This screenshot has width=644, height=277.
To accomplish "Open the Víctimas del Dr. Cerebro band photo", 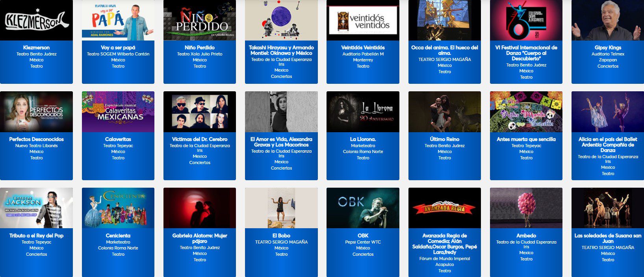I will (200, 112).
